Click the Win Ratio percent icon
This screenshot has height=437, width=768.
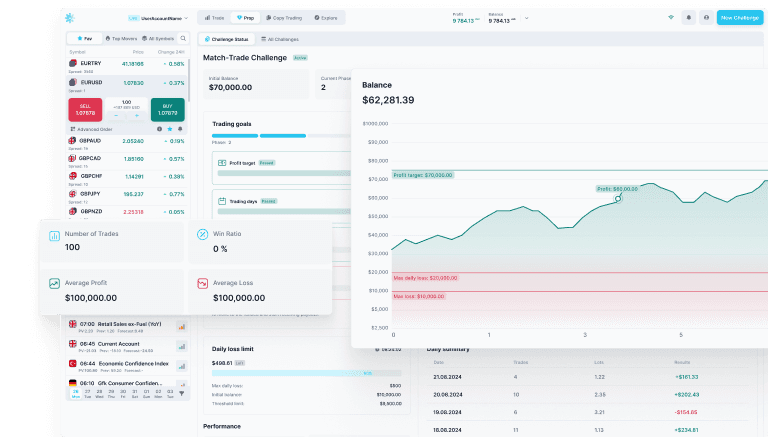202,235
